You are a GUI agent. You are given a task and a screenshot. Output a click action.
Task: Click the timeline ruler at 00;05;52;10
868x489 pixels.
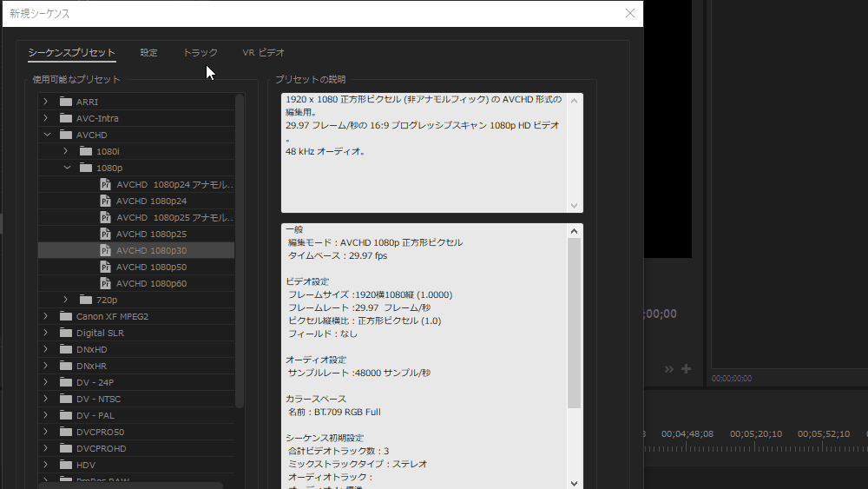tap(823, 434)
